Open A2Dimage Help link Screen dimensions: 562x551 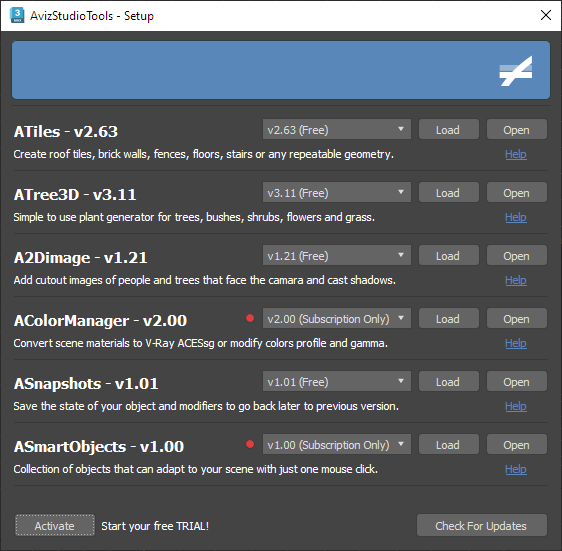coord(516,280)
